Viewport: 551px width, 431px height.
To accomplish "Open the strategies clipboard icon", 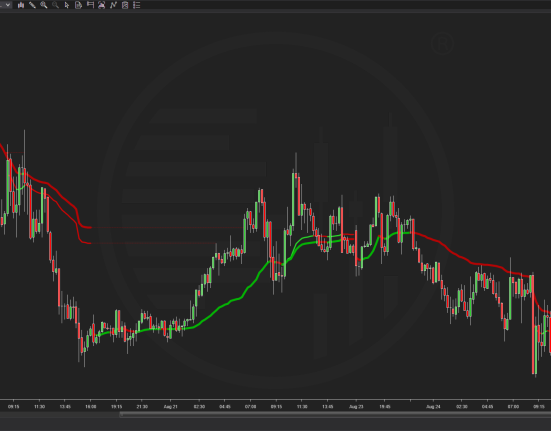I will (125, 5).
